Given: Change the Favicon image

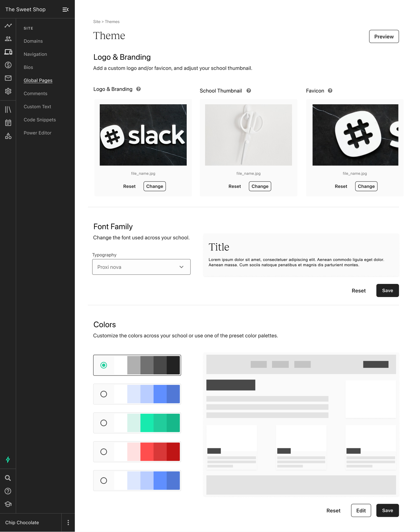Looking at the screenshot, I should 366,186.
